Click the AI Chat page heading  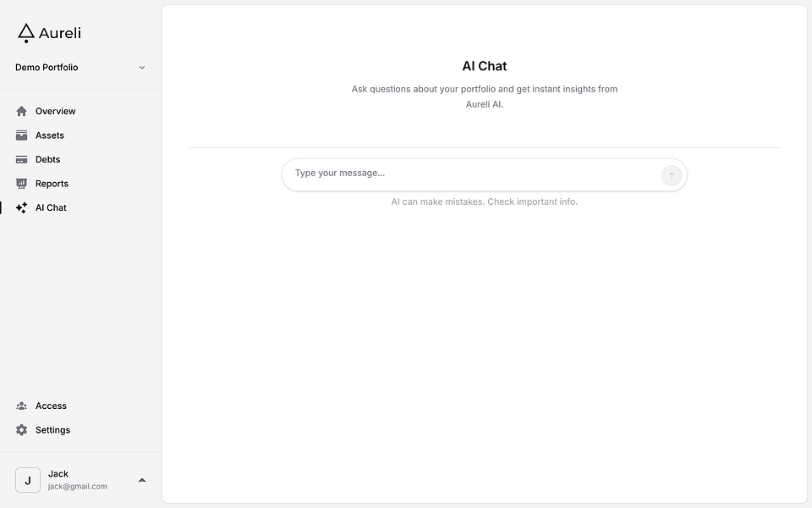click(x=484, y=66)
